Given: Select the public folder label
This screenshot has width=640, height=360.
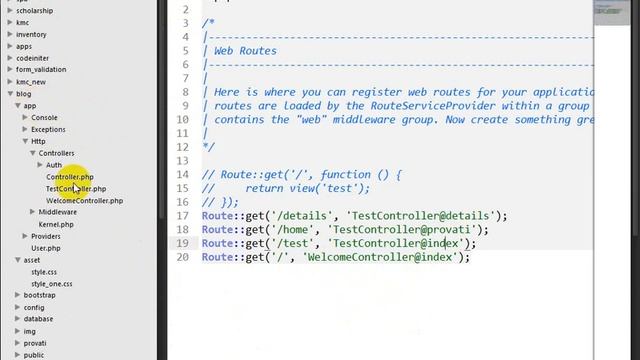Looking at the screenshot, I should 34,355.
